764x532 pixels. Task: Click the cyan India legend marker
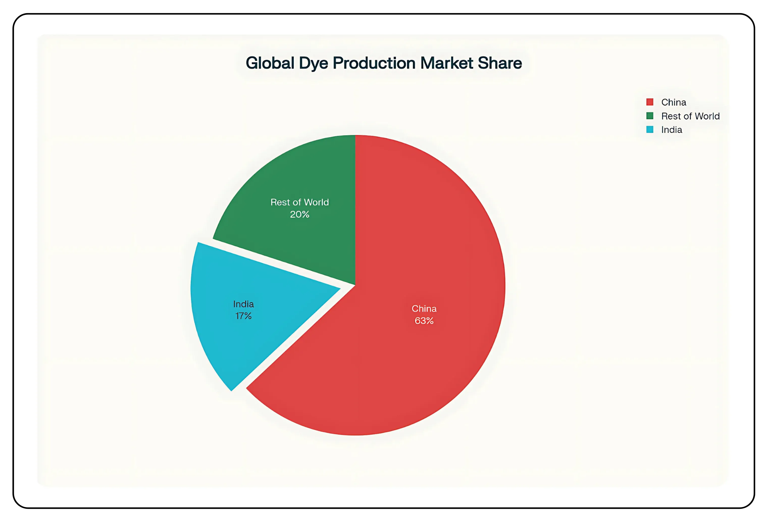point(650,130)
